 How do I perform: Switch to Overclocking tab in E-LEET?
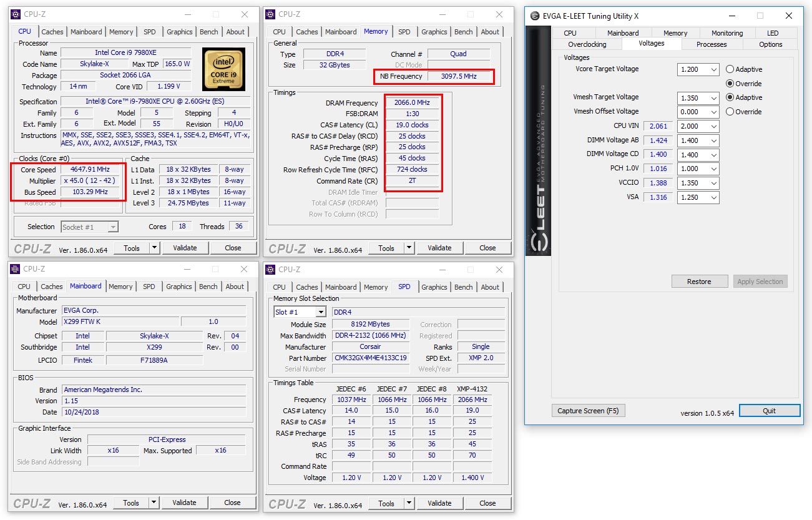tap(587, 44)
